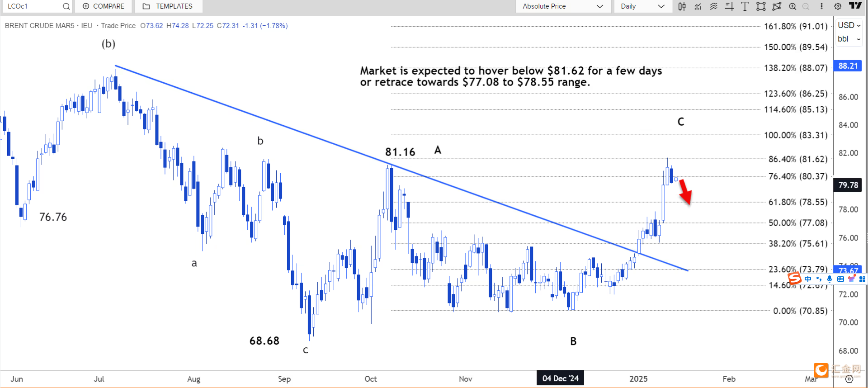Click the uppercase C wave label
Viewport: 868px width, 388px height.
coord(681,122)
